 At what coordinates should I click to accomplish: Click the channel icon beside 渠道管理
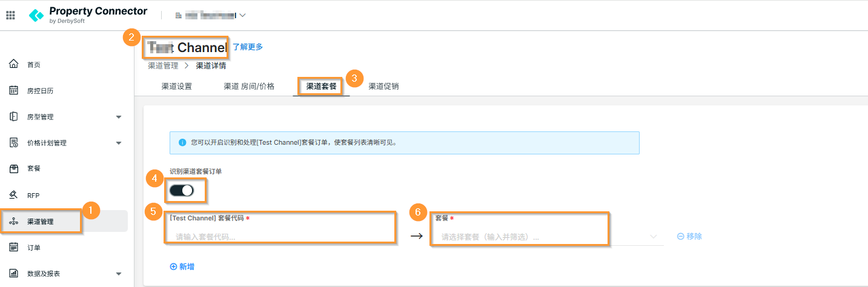point(13,222)
